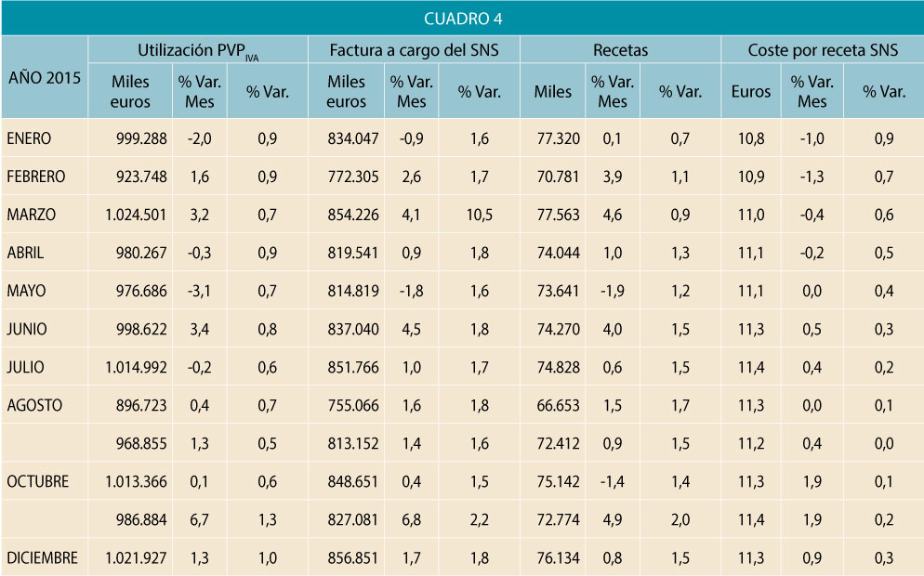Viewport: 924px width, 576px height.
Task: Click the CUADRO 4 title header
Action: [x=462, y=19]
